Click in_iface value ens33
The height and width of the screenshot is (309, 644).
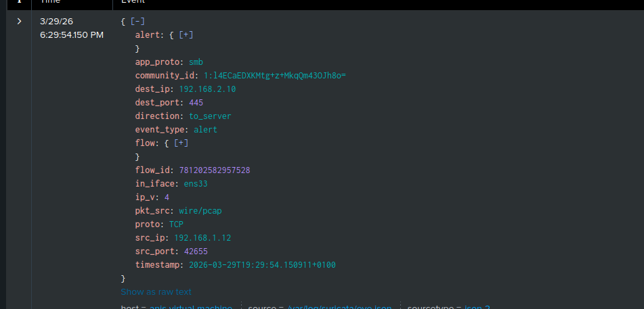click(x=196, y=184)
